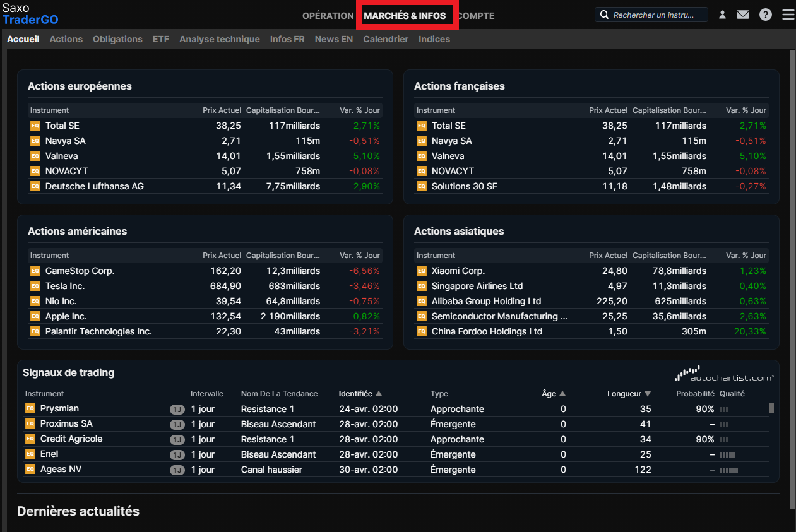Click the EQ icon beside Xiaomi Corp.
The image size is (796, 532).
tap(421, 271)
